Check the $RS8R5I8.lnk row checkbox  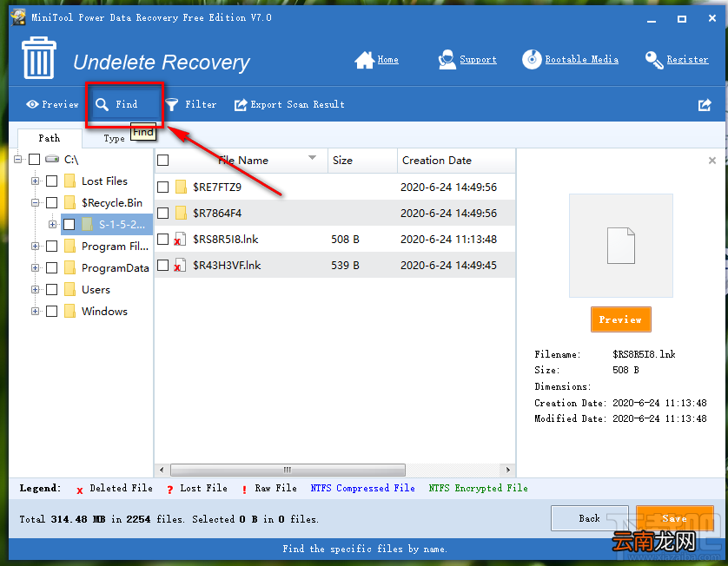pyautogui.click(x=163, y=239)
